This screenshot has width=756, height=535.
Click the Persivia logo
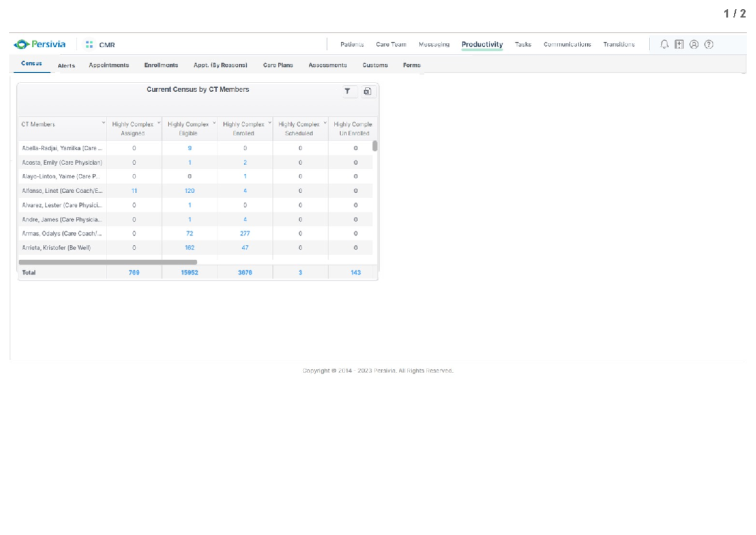tap(40, 43)
